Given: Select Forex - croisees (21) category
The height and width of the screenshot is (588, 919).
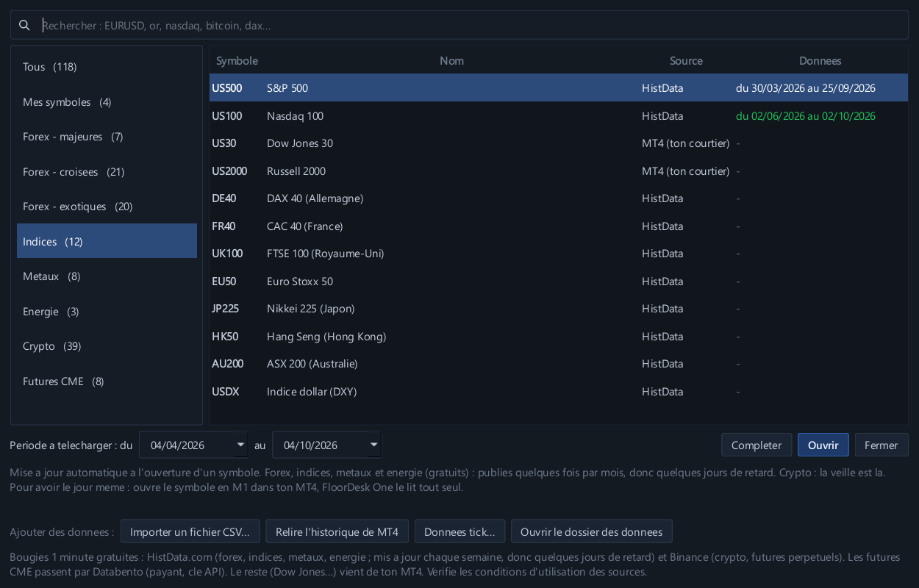Looking at the screenshot, I should (107, 172).
